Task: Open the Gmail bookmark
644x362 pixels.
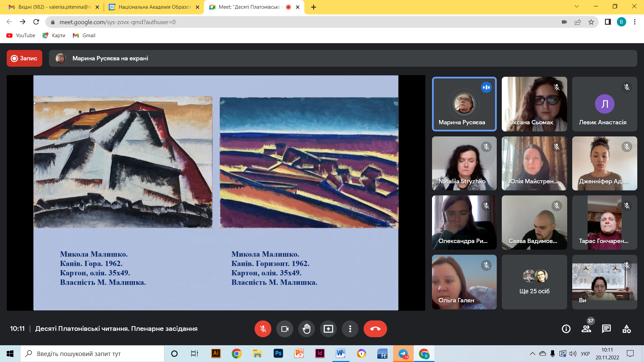Action: pyautogui.click(x=84, y=36)
